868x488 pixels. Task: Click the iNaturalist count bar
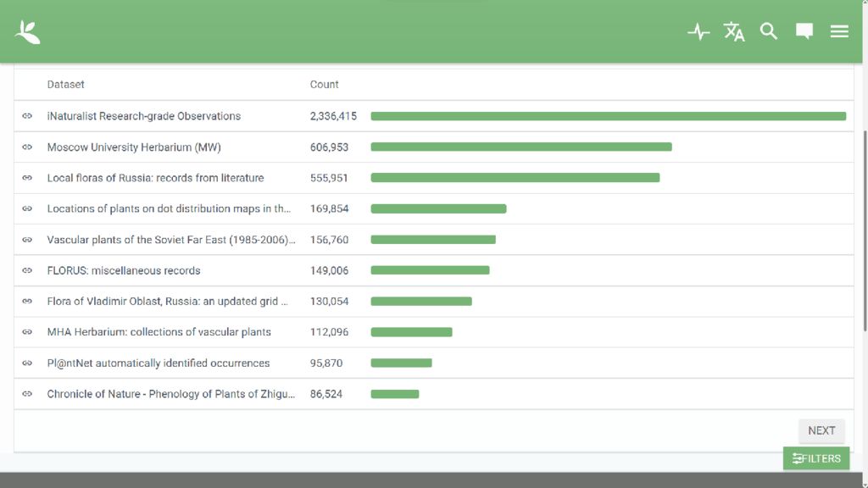pos(609,116)
